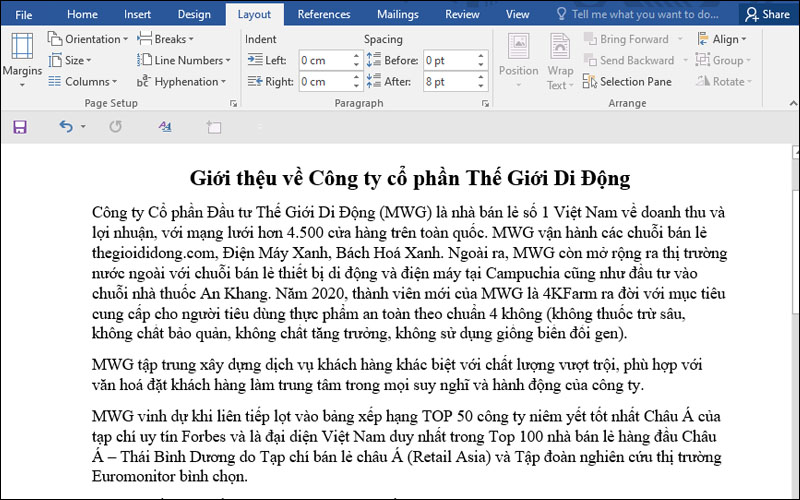800x500 pixels.
Task: Click the Indent Right value field
Action: click(325, 82)
